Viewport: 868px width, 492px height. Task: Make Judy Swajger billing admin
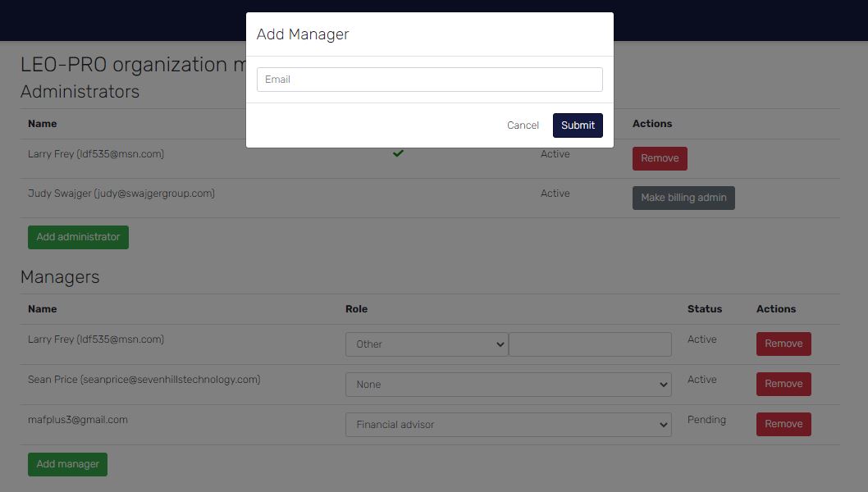[x=683, y=197]
